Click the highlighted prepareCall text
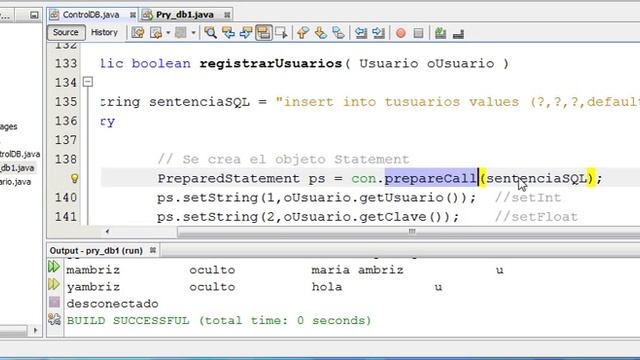The image size is (640, 360). [431, 178]
